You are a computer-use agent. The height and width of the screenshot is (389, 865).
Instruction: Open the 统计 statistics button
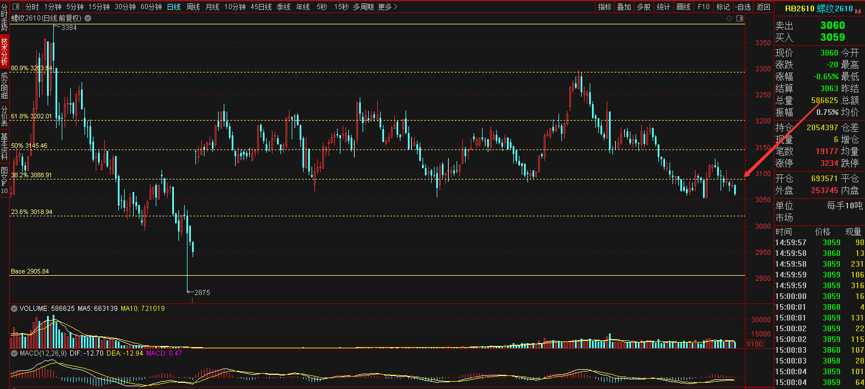click(x=664, y=7)
